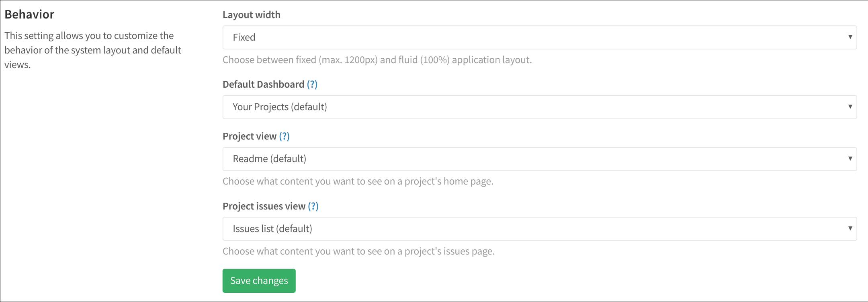Click the Project view help (?) link

[x=285, y=136]
